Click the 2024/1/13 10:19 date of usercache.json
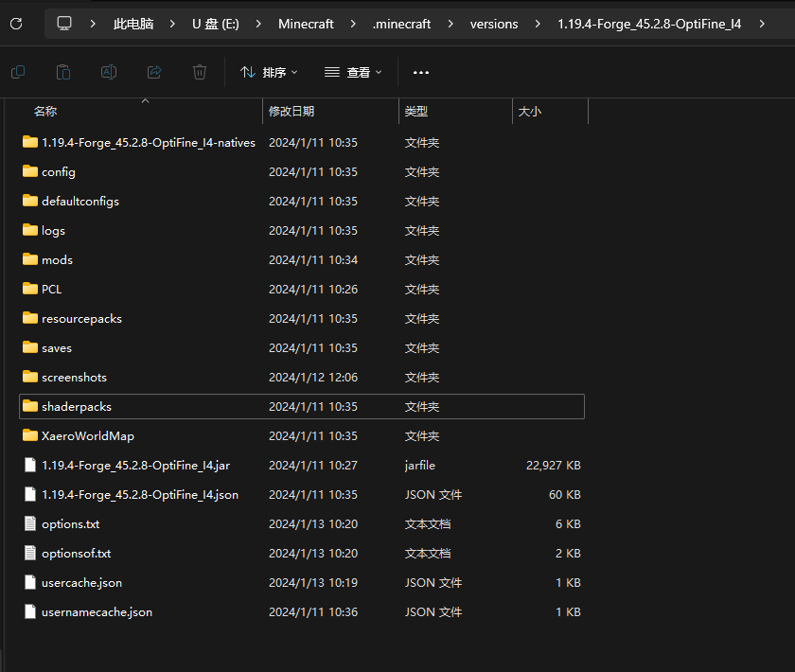 tap(313, 583)
